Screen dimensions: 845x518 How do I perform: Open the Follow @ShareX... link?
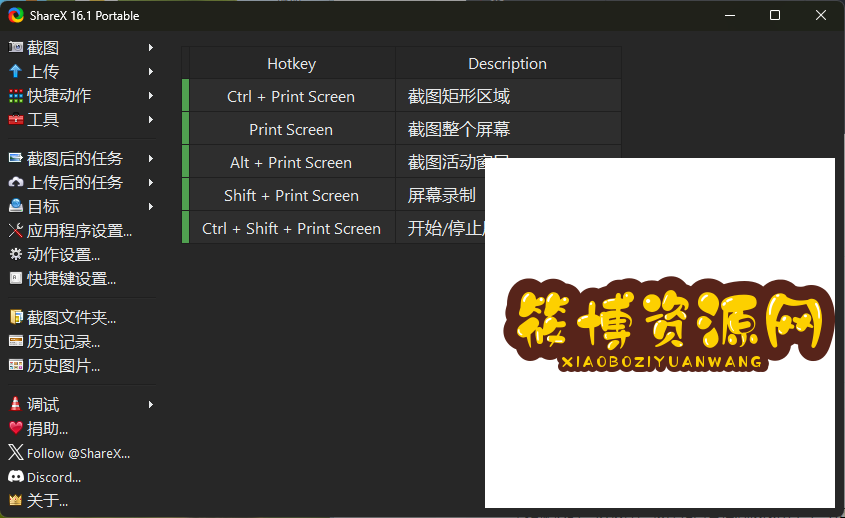(81, 452)
